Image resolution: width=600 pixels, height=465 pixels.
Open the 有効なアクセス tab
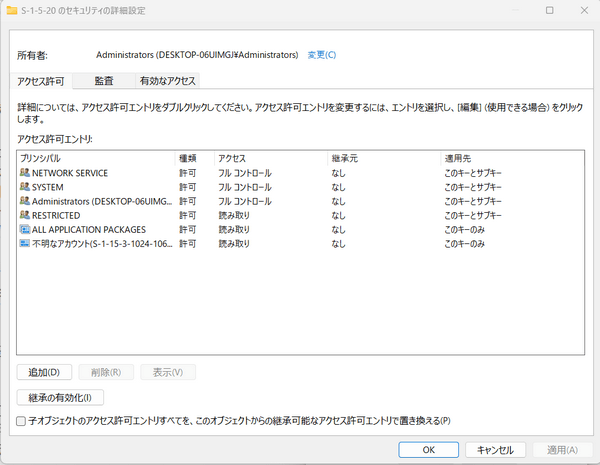pyautogui.click(x=168, y=81)
